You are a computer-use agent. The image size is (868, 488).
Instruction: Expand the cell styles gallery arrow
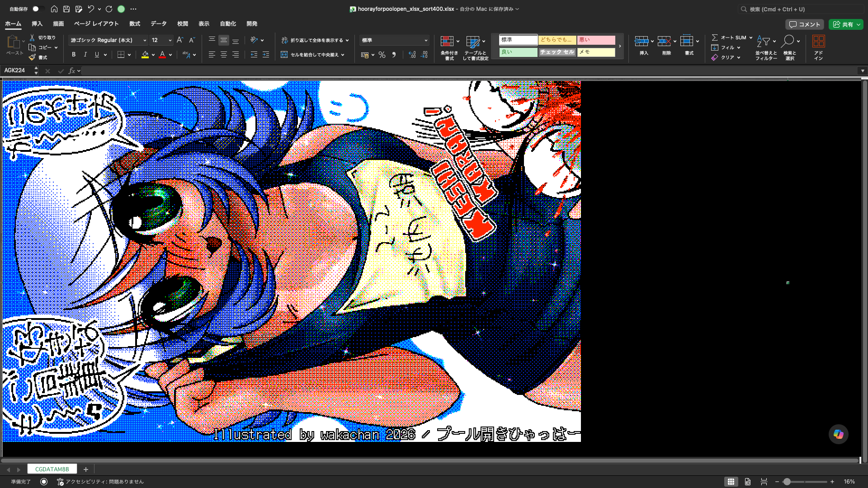click(x=620, y=46)
